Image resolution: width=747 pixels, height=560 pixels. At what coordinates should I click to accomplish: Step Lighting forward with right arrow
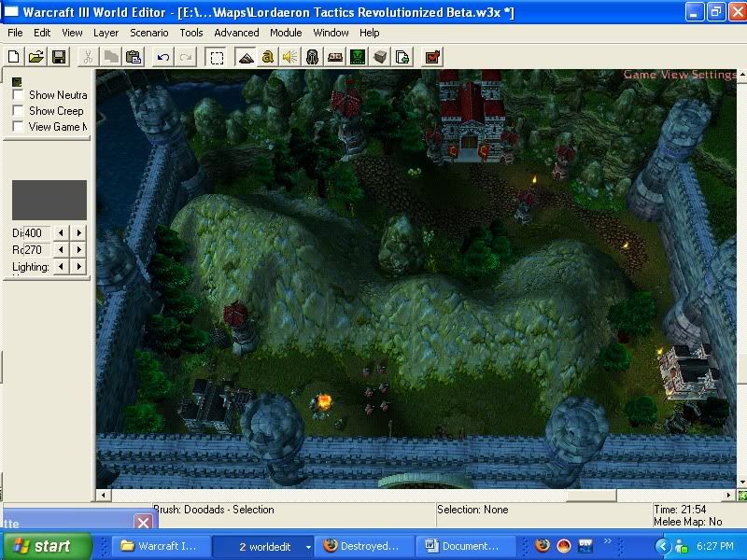click(79, 266)
